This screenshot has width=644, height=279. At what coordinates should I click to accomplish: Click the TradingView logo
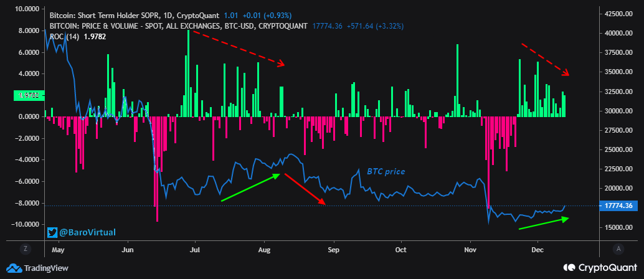[x=14, y=268]
